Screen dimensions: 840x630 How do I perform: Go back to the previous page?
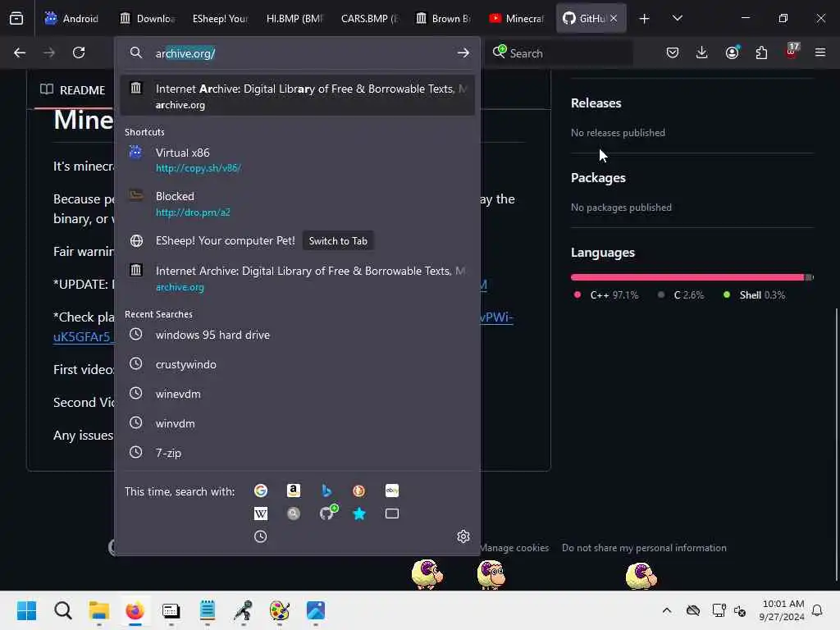tap(20, 52)
